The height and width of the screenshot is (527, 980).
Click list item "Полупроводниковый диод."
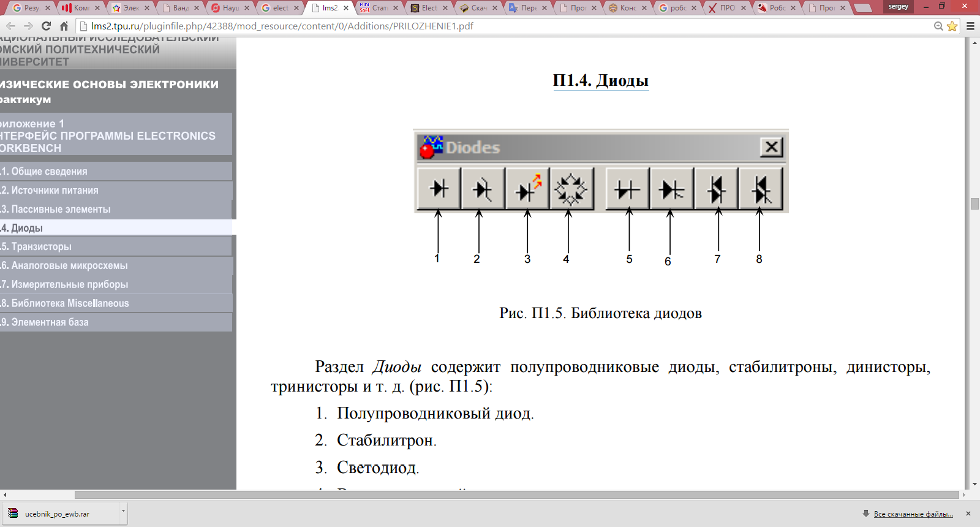[x=435, y=413]
